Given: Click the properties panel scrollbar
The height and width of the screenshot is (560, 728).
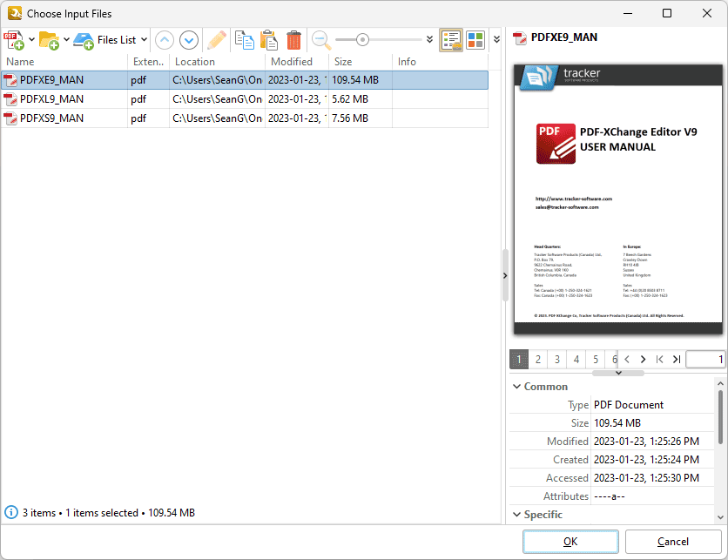Looking at the screenshot, I should coord(720,417).
